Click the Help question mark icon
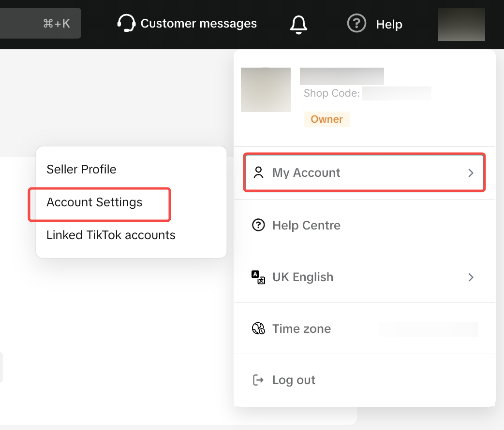The height and width of the screenshot is (430, 504). point(356,23)
